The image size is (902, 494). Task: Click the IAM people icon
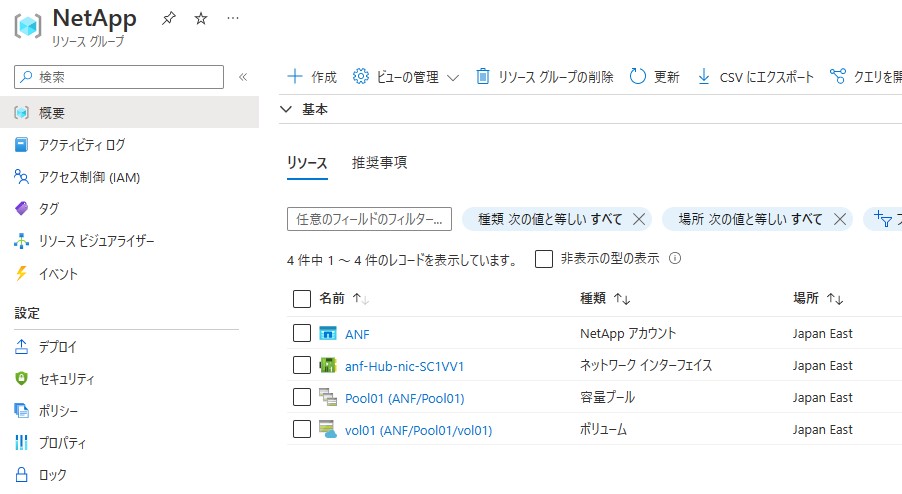[21, 177]
